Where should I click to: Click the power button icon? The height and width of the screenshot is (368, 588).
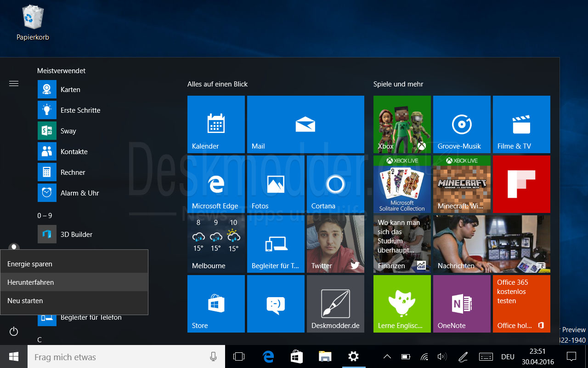click(14, 331)
